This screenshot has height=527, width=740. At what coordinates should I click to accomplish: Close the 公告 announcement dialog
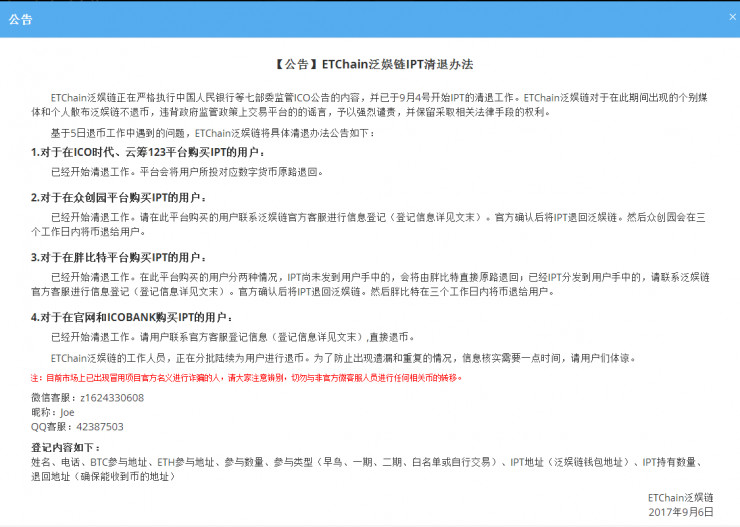pos(732,17)
